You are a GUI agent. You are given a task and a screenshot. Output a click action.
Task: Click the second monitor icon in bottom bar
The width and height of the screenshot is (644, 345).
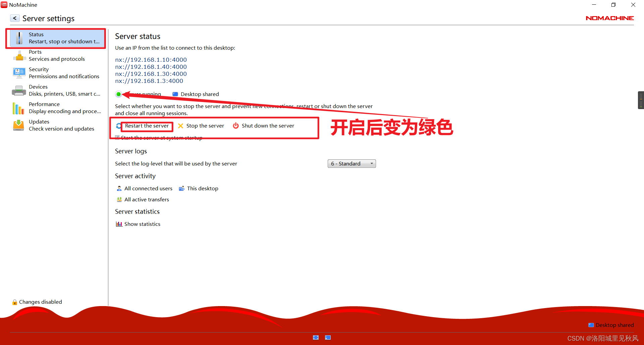pyautogui.click(x=328, y=338)
